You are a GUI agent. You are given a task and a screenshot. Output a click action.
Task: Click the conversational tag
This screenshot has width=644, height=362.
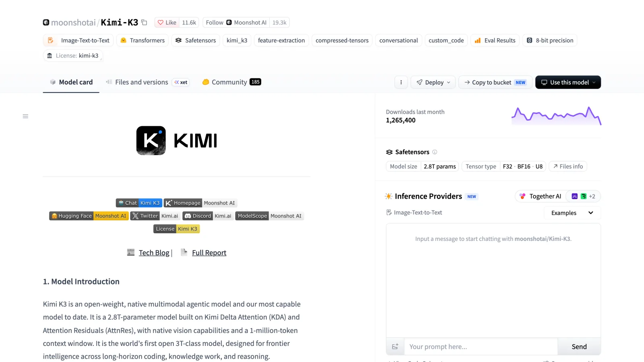tap(398, 41)
